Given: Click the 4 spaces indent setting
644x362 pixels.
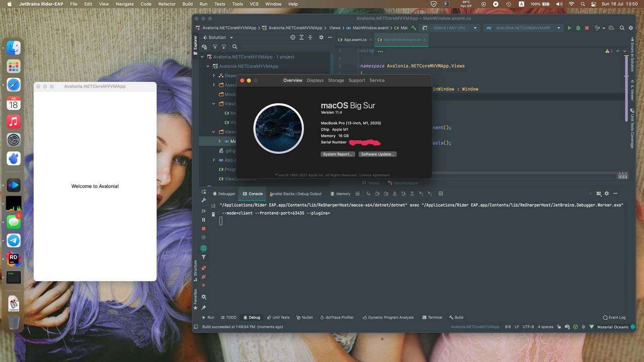Looking at the screenshot, I should [x=545, y=327].
